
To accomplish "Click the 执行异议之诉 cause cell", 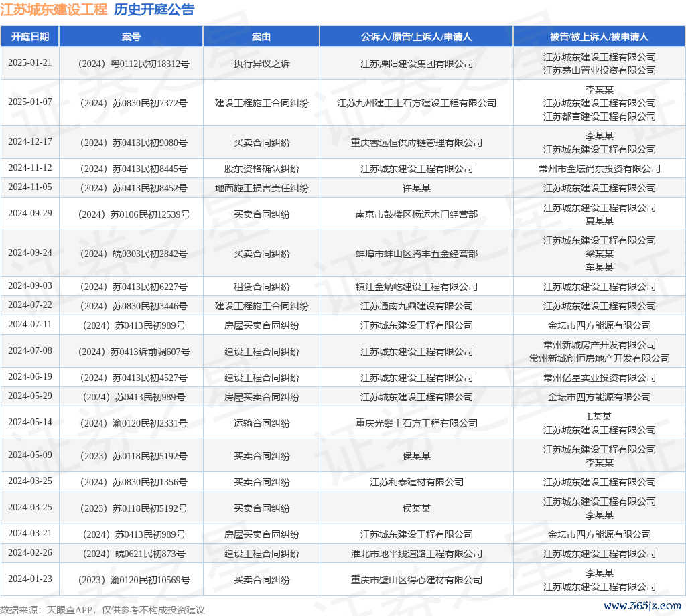I will (x=261, y=64).
